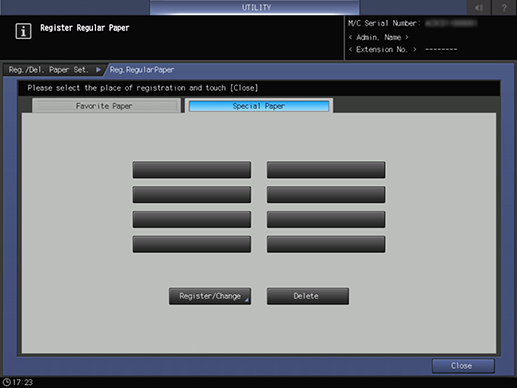Screen dimensions: 517x388
Task: Click the Register Regular Paper title
Action: click(x=85, y=28)
